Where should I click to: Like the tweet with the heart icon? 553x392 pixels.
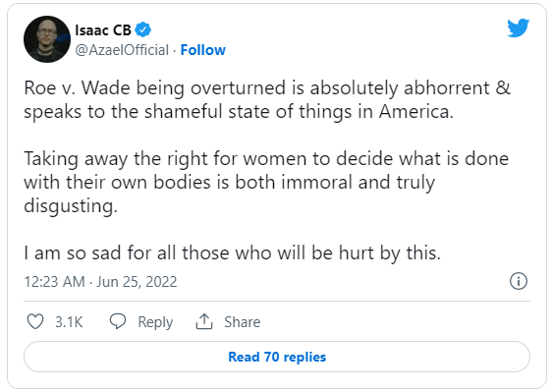pos(35,321)
